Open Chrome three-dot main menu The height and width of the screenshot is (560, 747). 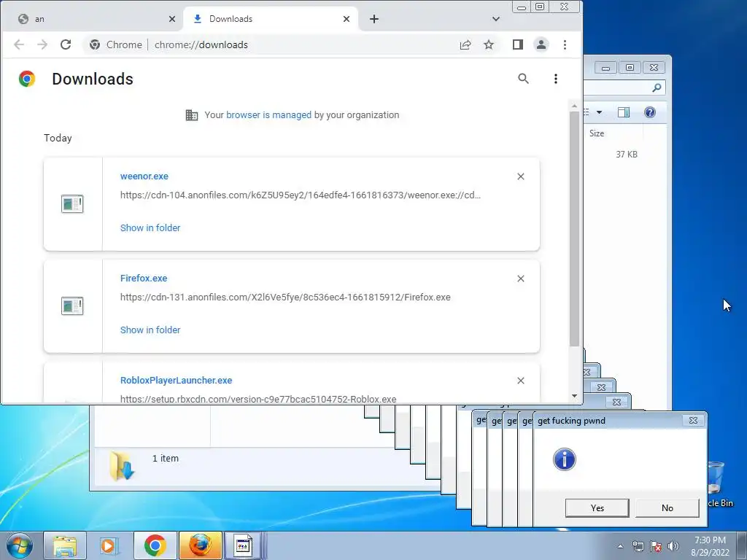(565, 44)
